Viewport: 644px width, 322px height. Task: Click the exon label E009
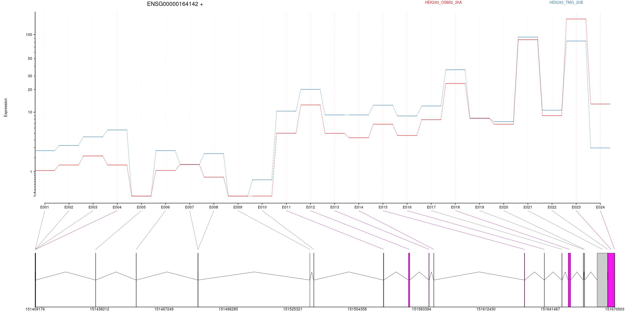pyautogui.click(x=238, y=207)
